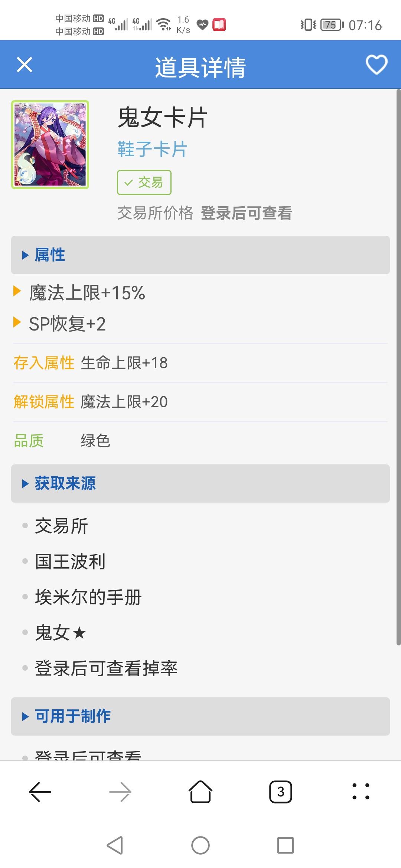
Task: Tap the 交易 tradeable tag
Action: 144,183
